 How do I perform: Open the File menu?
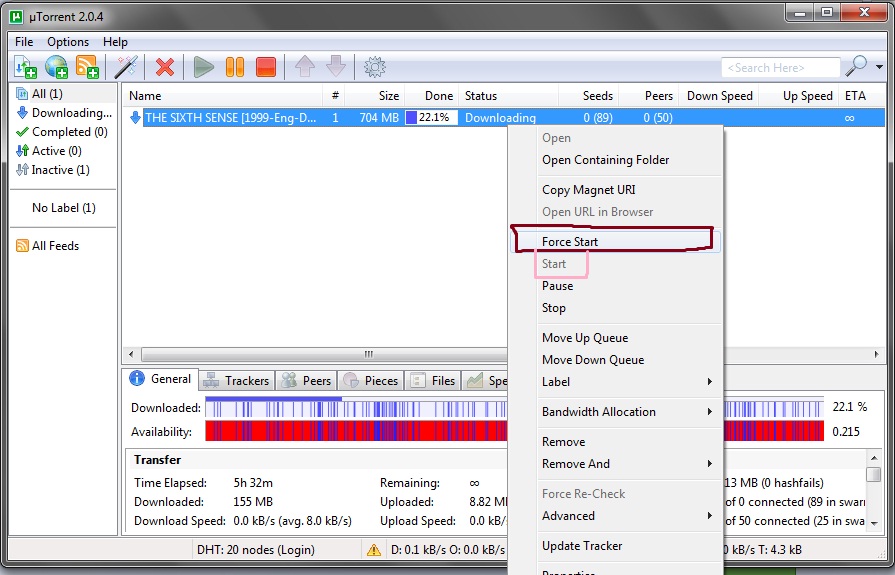pos(24,42)
